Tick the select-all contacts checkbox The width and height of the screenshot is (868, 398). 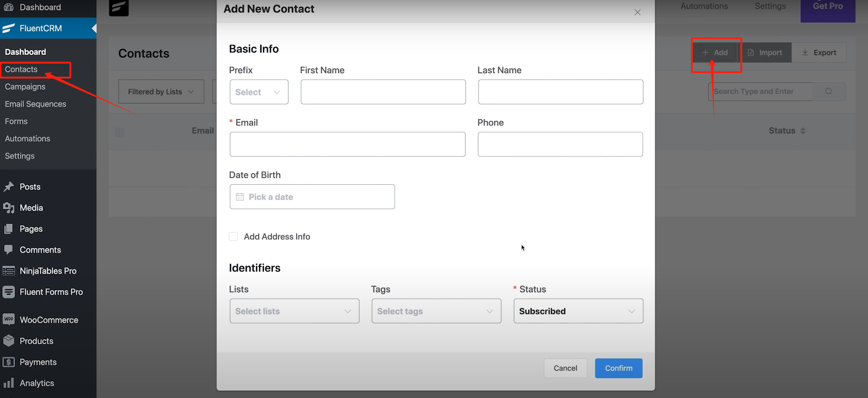point(120,132)
